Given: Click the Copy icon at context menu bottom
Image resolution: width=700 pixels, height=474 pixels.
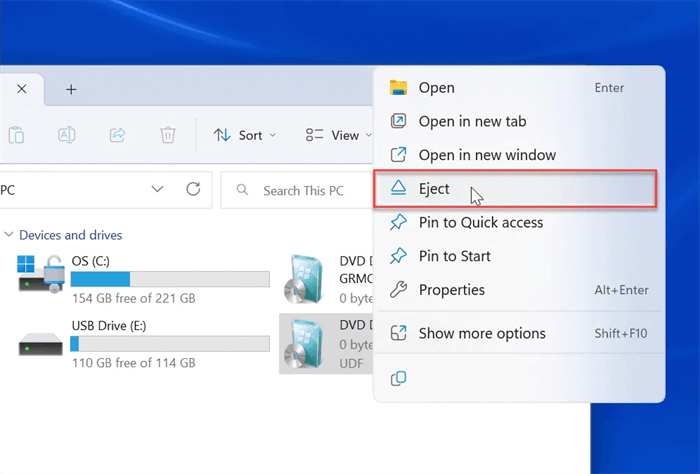Looking at the screenshot, I should [398, 378].
